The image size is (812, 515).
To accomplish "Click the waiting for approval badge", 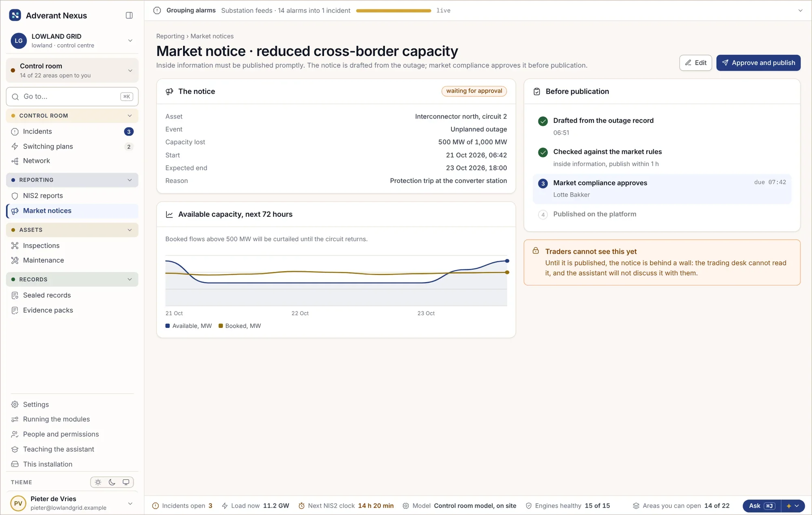I will tap(474, 91).
